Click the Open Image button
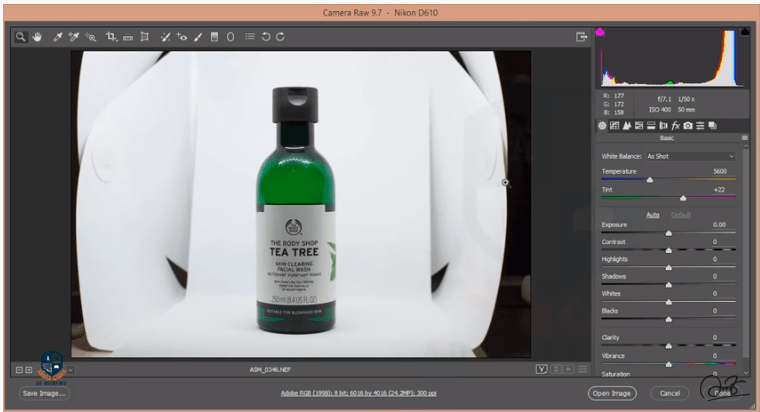The width and height of the screenshot is (760, 412). [612, 393]
